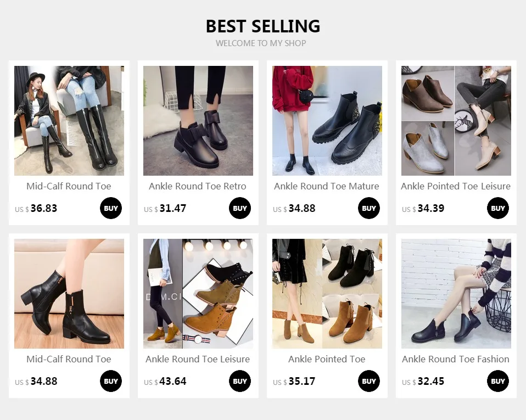Click BUY for Ankle Pointed Toe Leisure

(498, 208)
